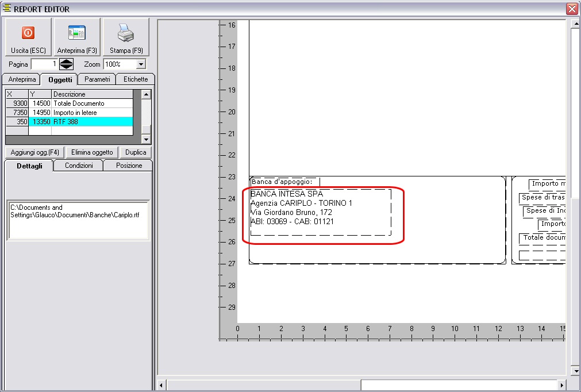Open the Zoom 100% dropdown
Image resolution: width=581 pixels, height=392 pixels.
(x=141, y=64)
